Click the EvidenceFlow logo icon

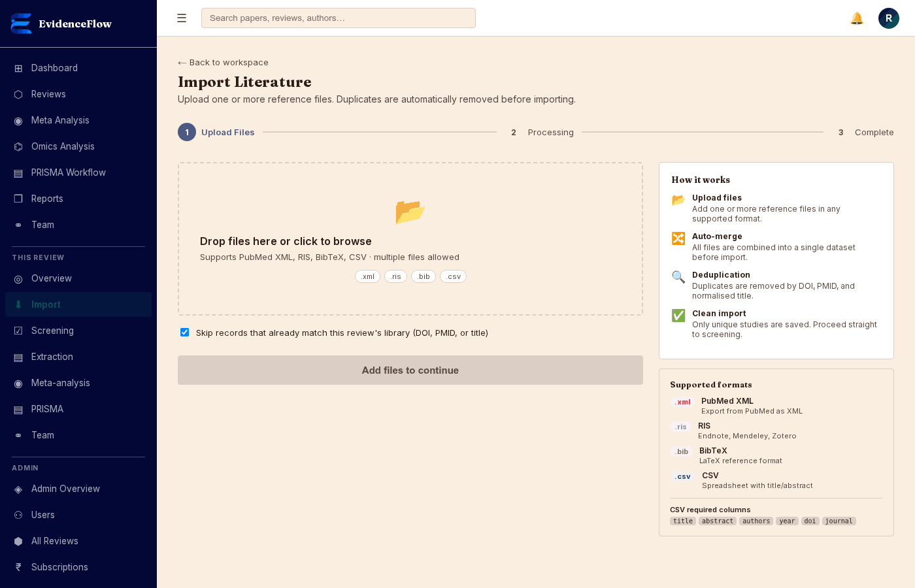click(x=21, y=24)
